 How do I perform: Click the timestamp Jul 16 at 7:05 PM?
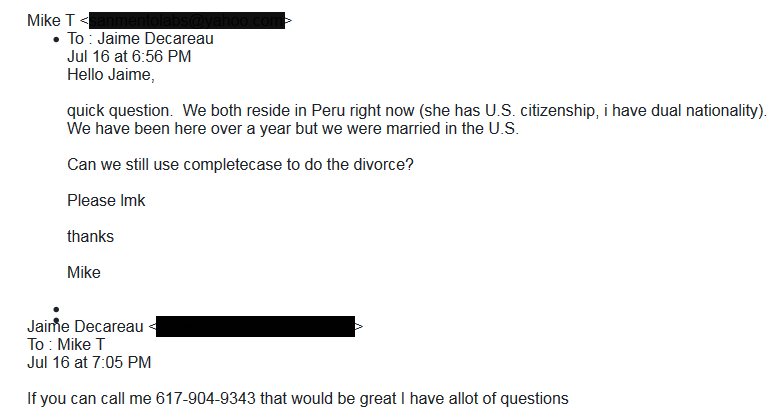pos(89,362)
